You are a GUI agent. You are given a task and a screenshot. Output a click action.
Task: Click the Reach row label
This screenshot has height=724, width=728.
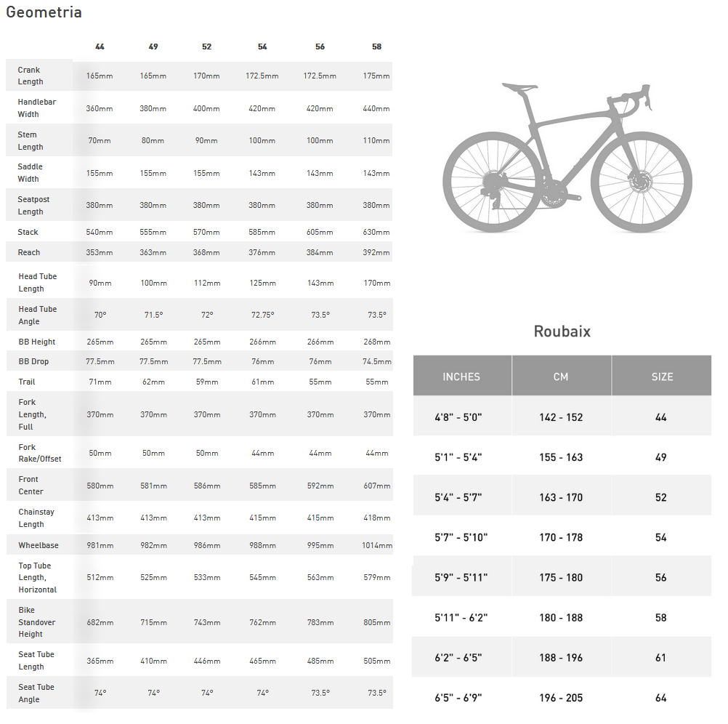point(29,253)
